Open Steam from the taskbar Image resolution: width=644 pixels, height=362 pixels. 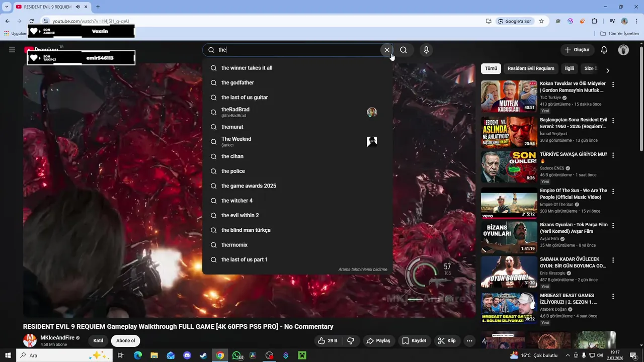pyautogui.click(x=203, y=355)
